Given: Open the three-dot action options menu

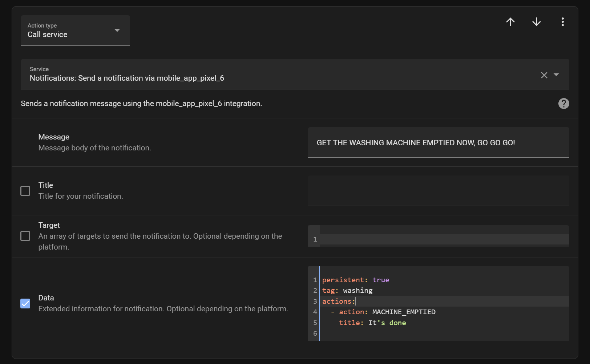Looking at the screenshot, I should (562, 22).
